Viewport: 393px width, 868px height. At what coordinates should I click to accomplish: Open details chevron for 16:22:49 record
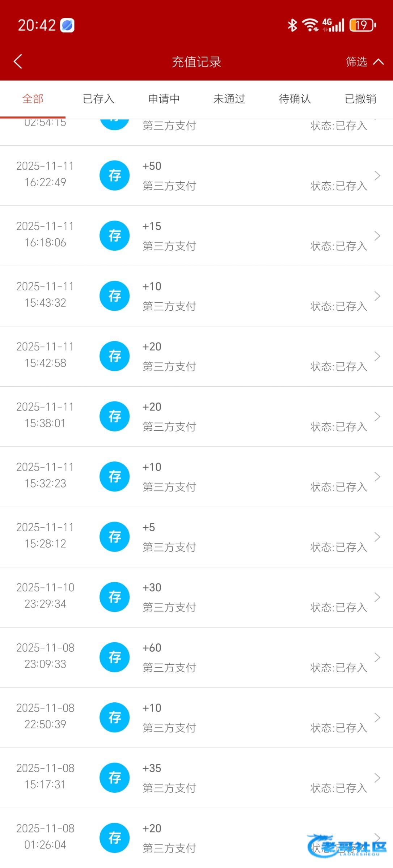tap(377, 176)
